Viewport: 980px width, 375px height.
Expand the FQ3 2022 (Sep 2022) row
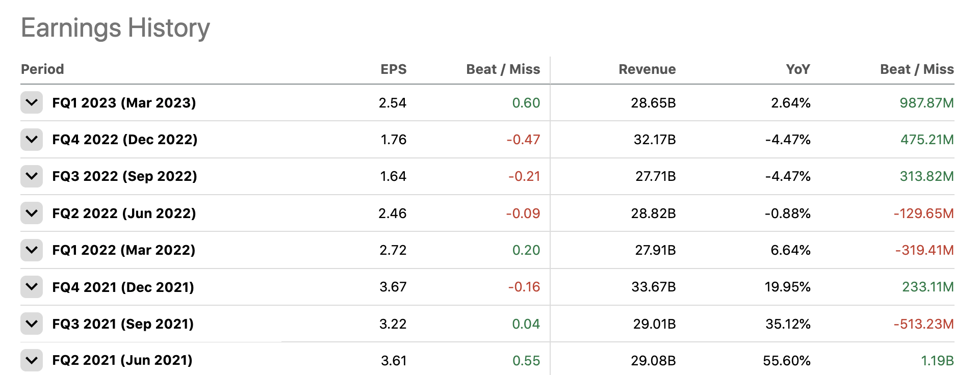tap(32, 176)
